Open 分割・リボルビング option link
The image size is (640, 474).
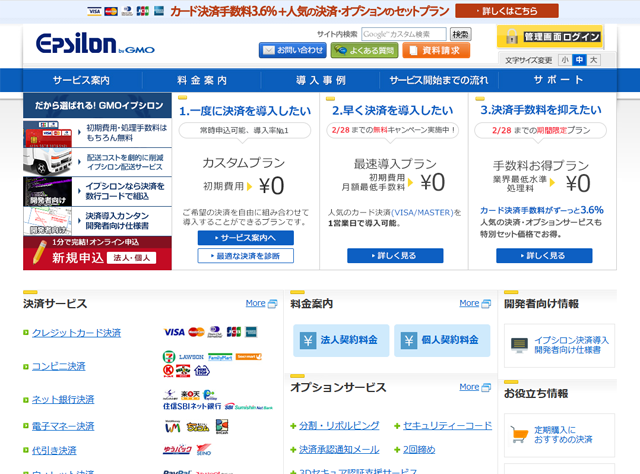point(339,425)
